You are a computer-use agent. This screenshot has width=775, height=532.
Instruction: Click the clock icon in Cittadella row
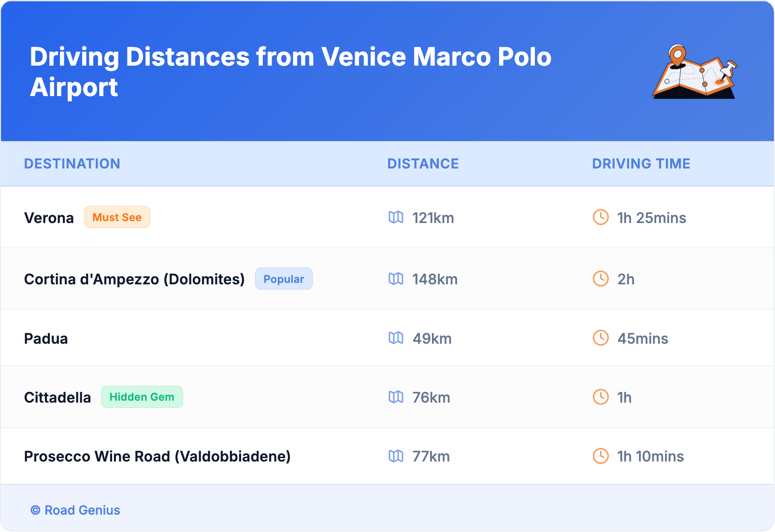(x=601, y=397)
